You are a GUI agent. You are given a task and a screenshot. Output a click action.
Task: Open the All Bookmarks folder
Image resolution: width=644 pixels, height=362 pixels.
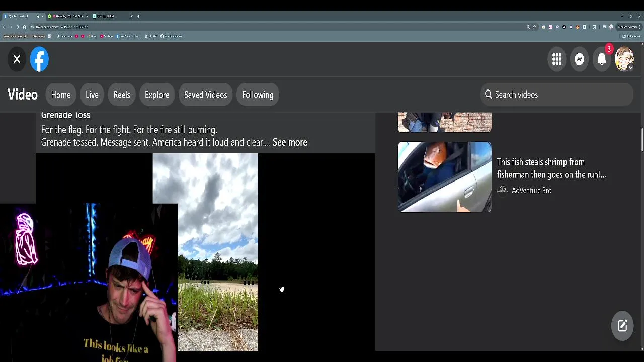(x=631, y=36)
